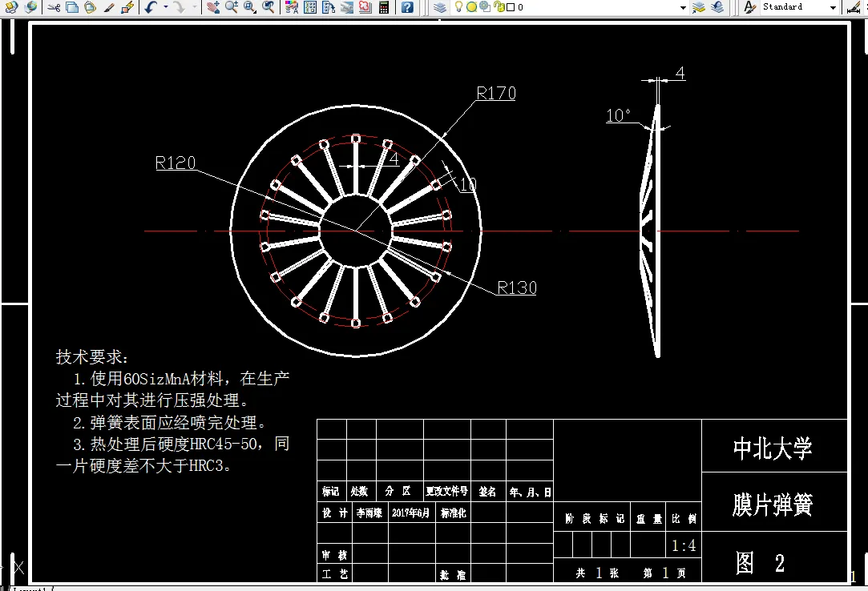Click the 图 2 drawing number text
868x591 pixels.
pyautogui.click(x=761, y=563)
